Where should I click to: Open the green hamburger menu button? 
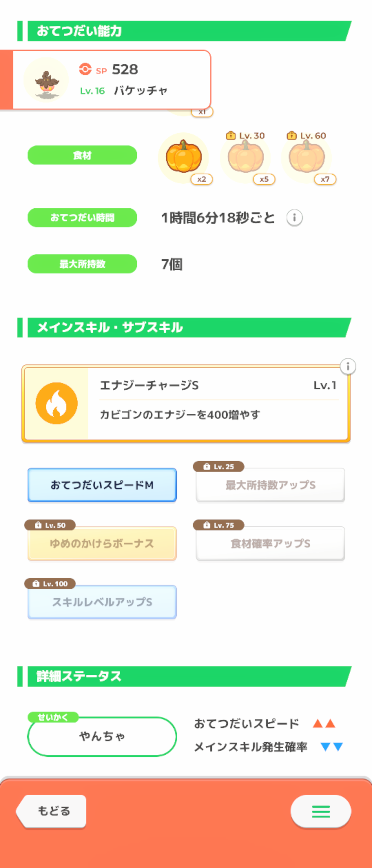(x=321, y=811)
